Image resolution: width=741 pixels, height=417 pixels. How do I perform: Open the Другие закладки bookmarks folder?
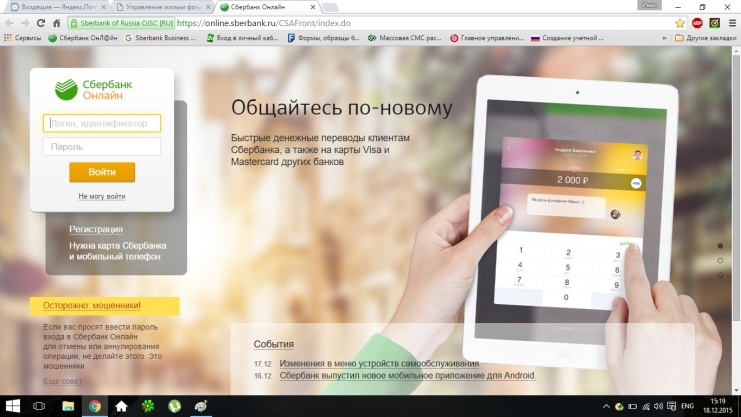705,38
